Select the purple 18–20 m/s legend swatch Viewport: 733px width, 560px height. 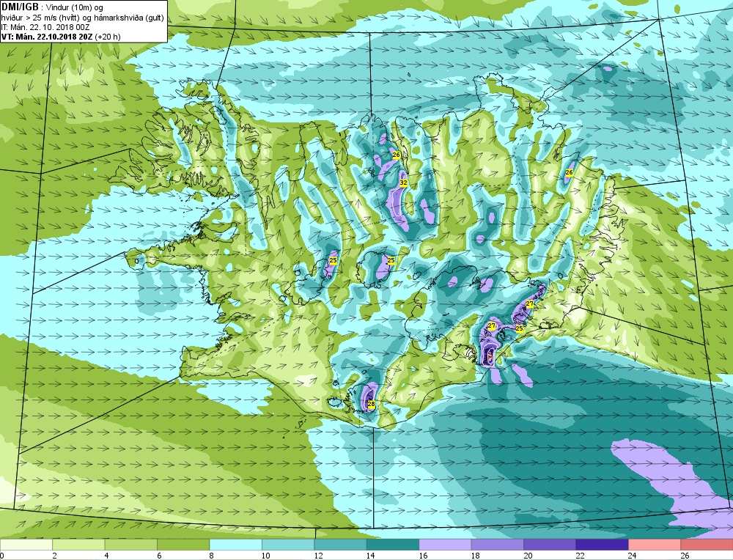(x=498, y=544)
